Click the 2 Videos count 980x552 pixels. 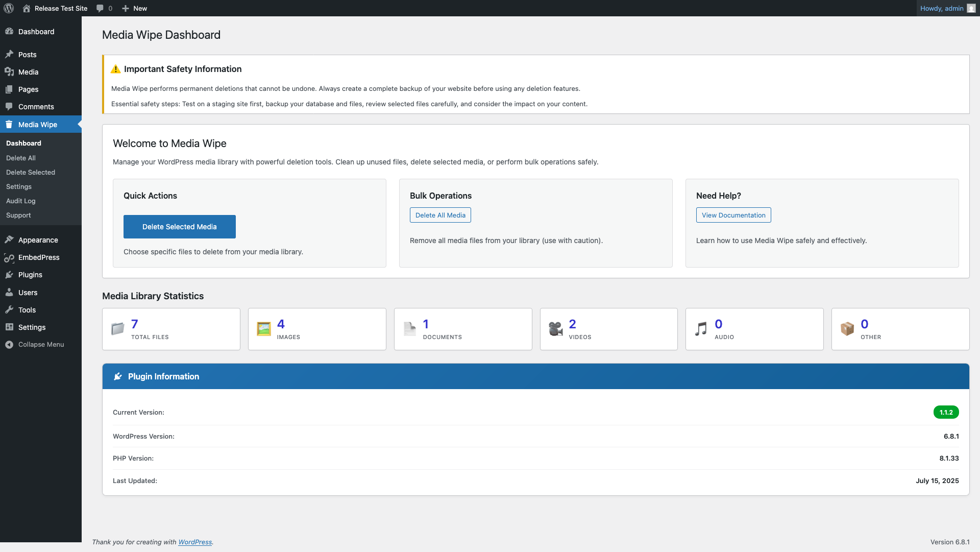(x=573, y=324)
